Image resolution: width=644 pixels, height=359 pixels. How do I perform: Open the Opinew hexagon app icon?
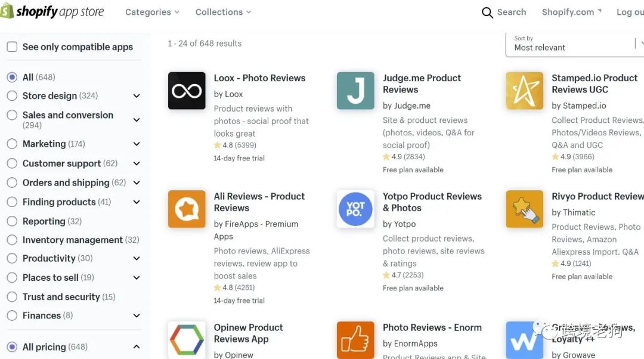pos(187,340)
